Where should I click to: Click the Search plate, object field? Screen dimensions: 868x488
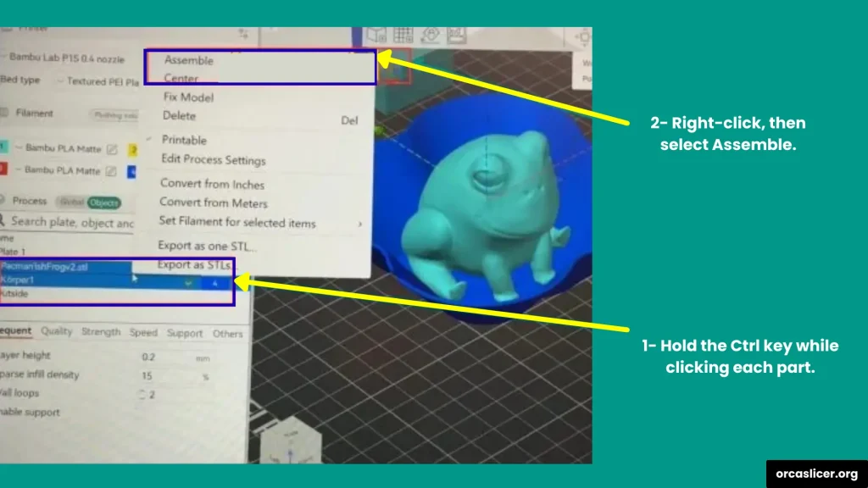coord(68,223)
